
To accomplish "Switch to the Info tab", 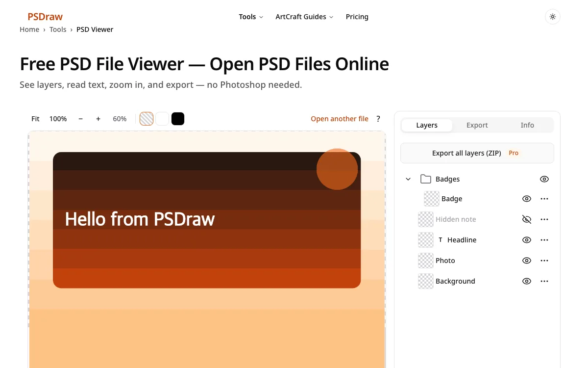I will click(x=527, y=125).
